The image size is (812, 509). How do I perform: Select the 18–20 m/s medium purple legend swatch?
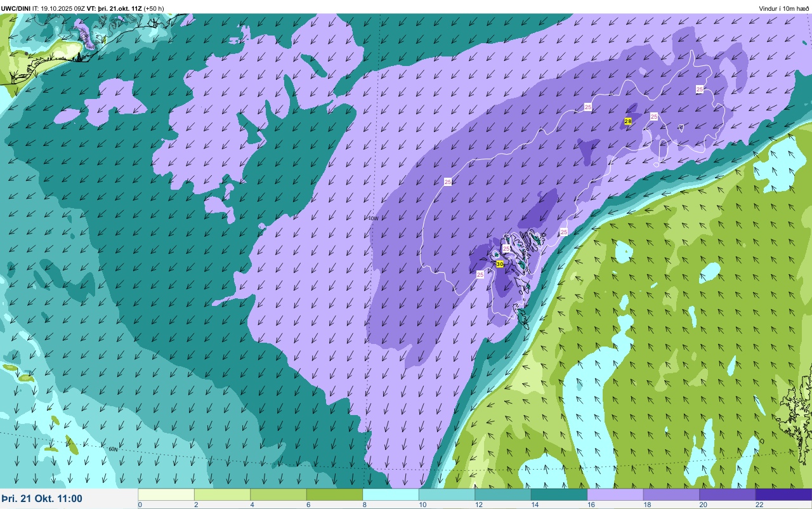click(x=671, y=494)
